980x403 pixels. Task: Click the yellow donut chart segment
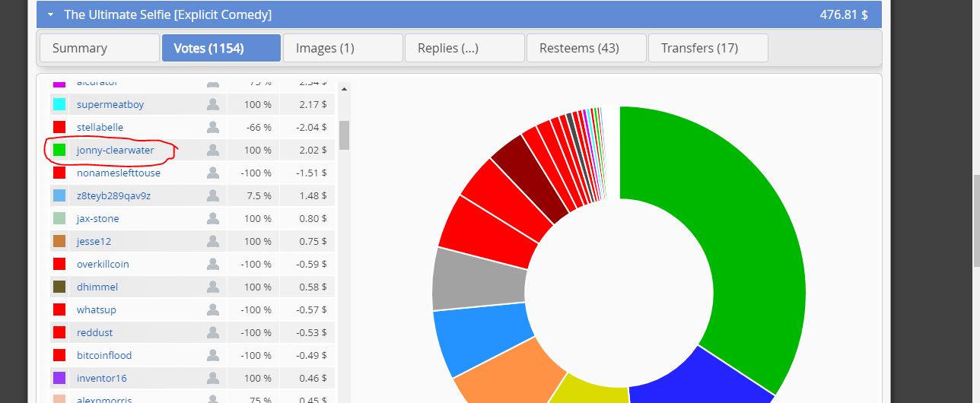coord(590,389)
